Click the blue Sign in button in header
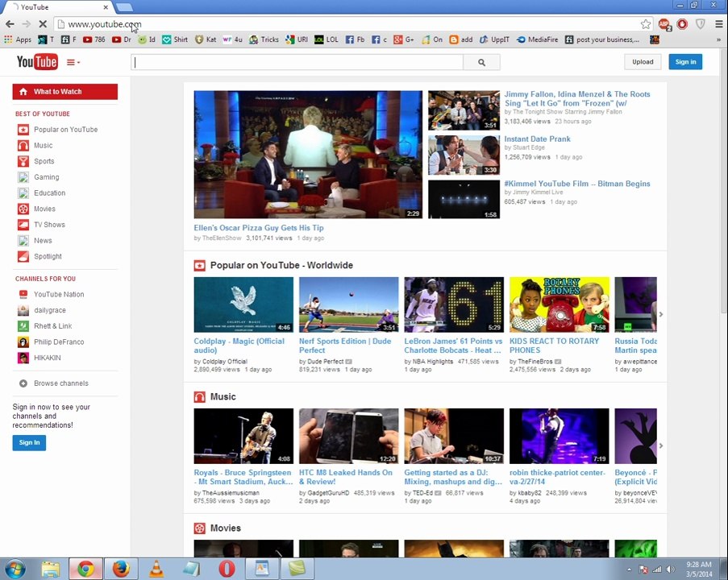The height and width of the screenshot is (580, 728). (x=685, y=62)
